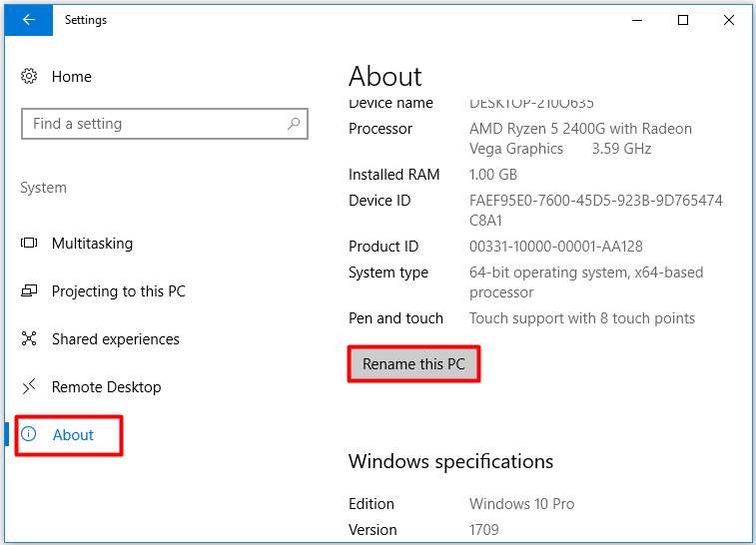This screenshot has width=756, height=545.
Task: Maximize the Settings window
Action: pos(683,20)
